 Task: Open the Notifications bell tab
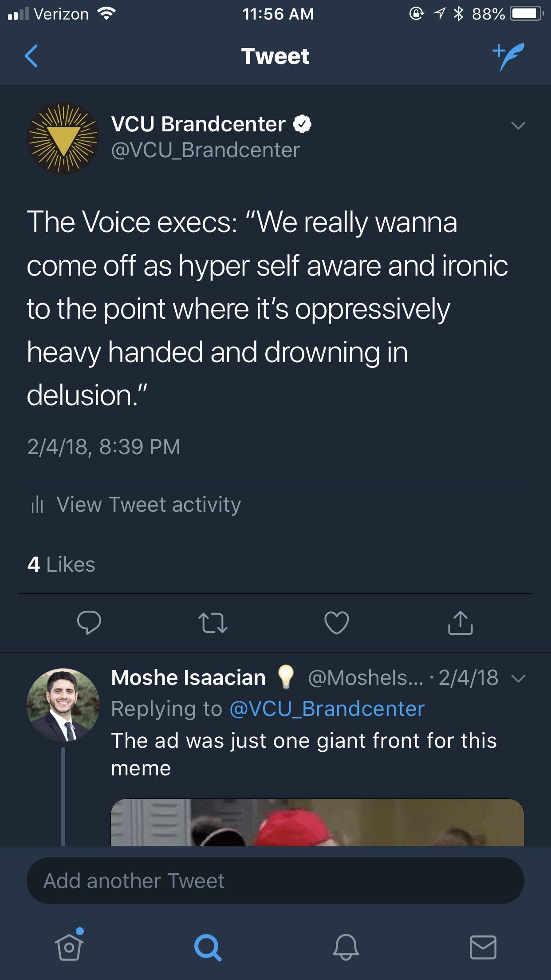coord(346,947)
